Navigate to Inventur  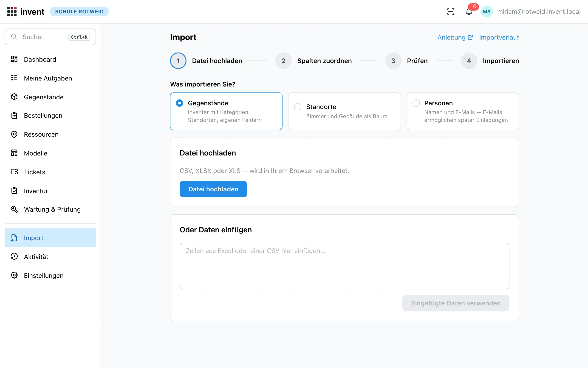50,191
